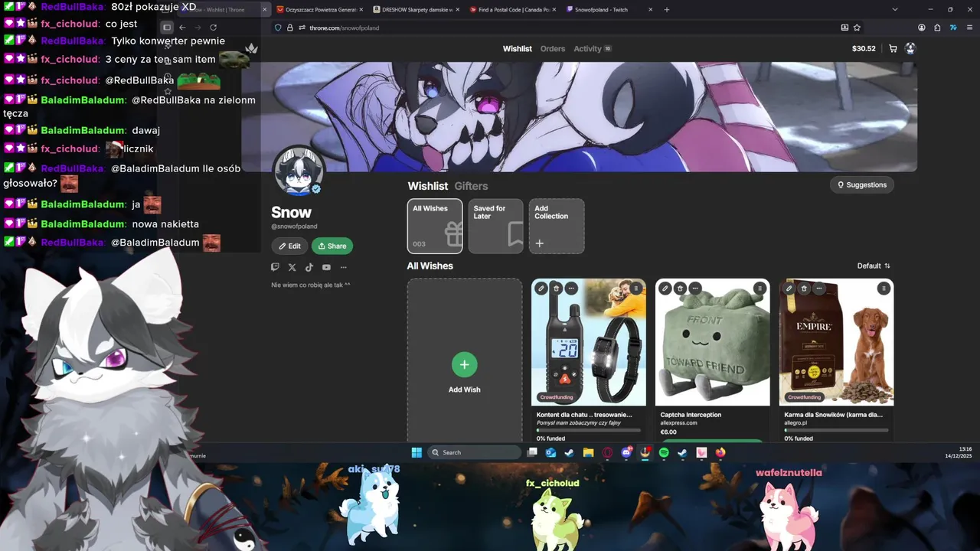Bookmark this page with star icon
The width and height of the screenshot is (980, 551).
[857, 28]
